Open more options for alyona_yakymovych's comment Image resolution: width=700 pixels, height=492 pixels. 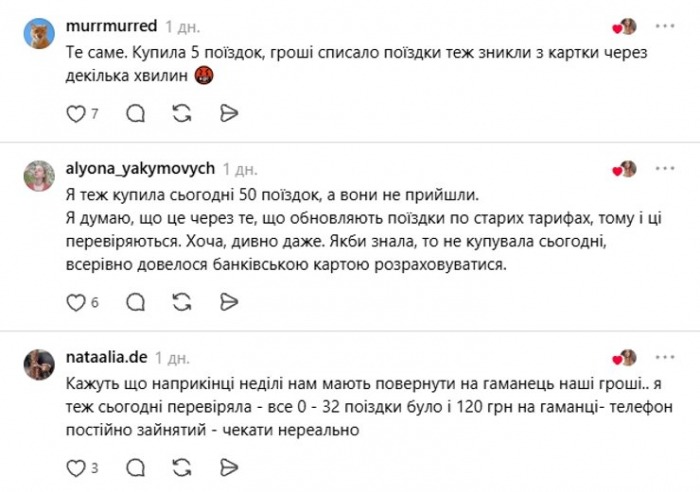[x=665, y=168]
